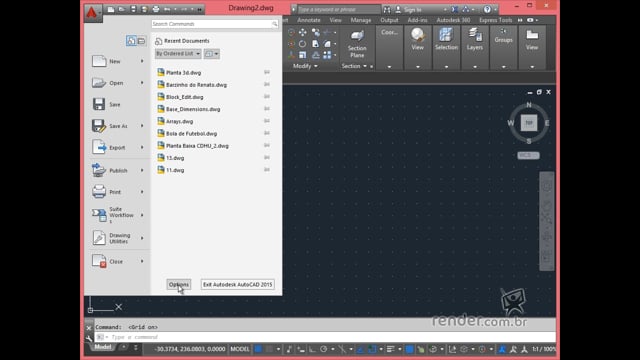Open the Annotate ribbon tab
The width and height of the screenshot is (640, 360).
309,20
